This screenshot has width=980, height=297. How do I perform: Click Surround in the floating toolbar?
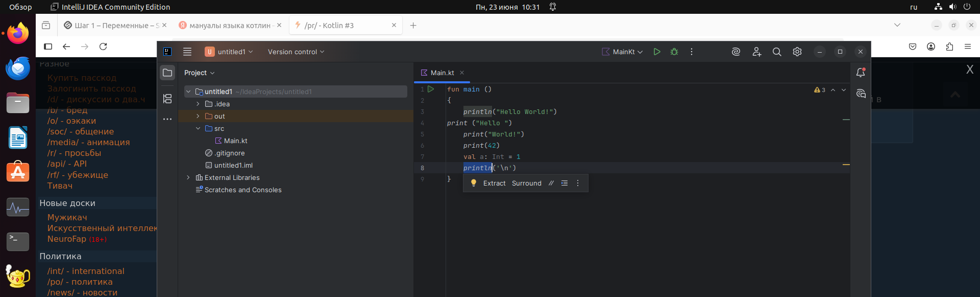526,183
